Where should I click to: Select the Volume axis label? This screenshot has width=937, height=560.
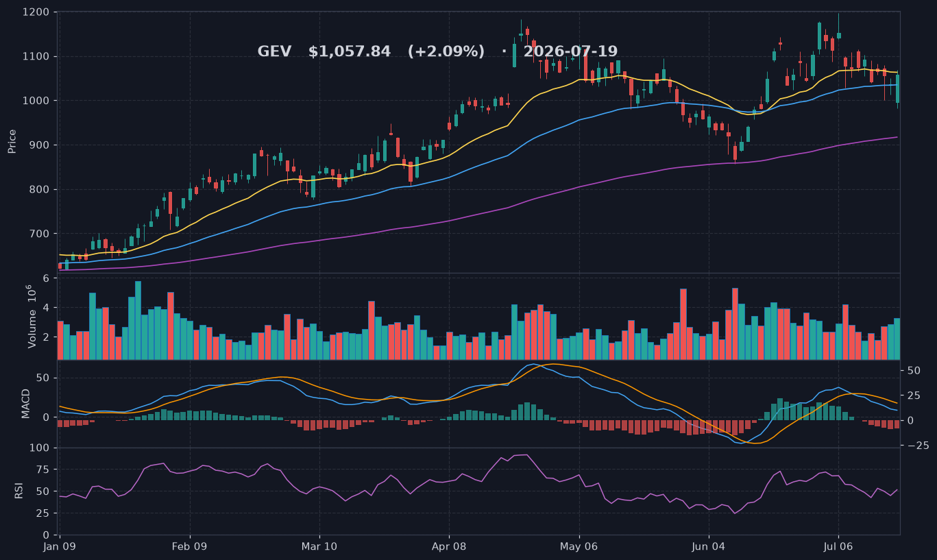(30, 316)
